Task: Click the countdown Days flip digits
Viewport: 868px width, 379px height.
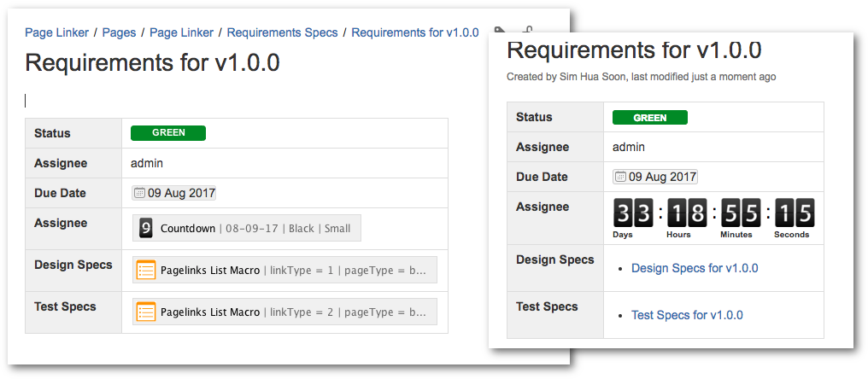Action: pos(635,212)
